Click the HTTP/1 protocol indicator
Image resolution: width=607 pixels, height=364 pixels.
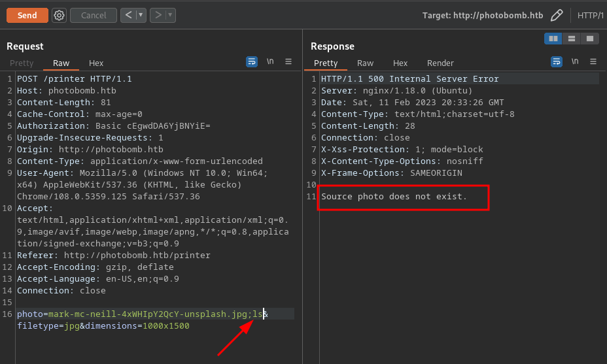tap(590, 15)
